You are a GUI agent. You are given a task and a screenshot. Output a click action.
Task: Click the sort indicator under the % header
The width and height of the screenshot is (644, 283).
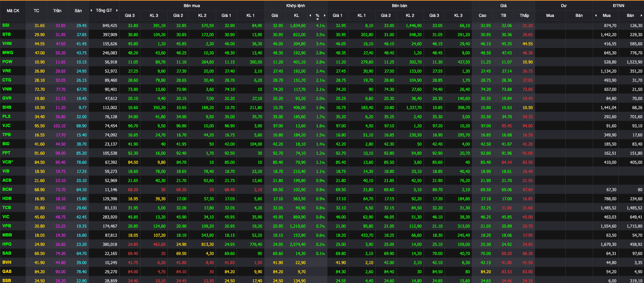point(318,19)
